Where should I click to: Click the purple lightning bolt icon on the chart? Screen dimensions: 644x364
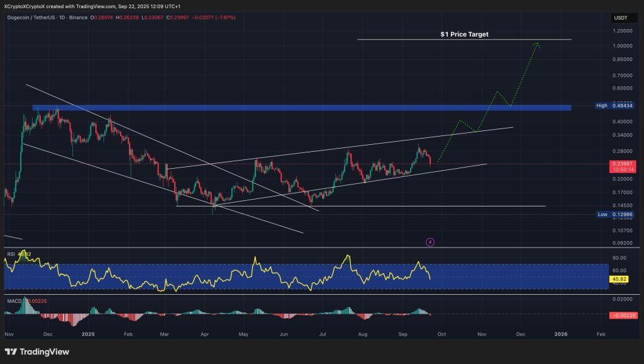coord(430,242)
